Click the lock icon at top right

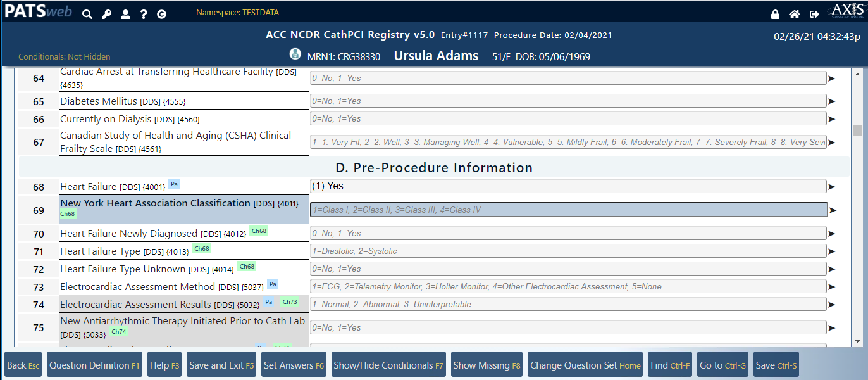tap(775, 14)
